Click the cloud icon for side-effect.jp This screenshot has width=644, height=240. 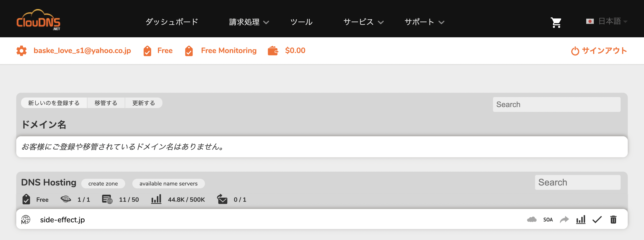[x=531, y=219]
